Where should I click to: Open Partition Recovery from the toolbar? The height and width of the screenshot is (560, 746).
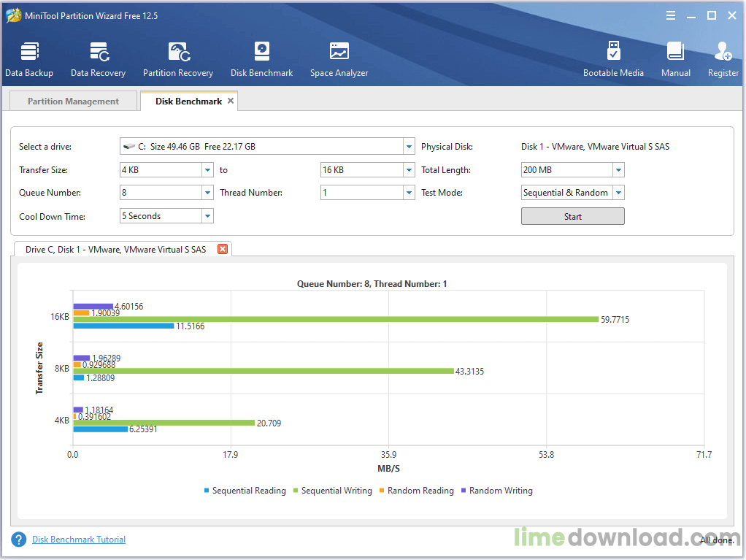tap(178, 59)
